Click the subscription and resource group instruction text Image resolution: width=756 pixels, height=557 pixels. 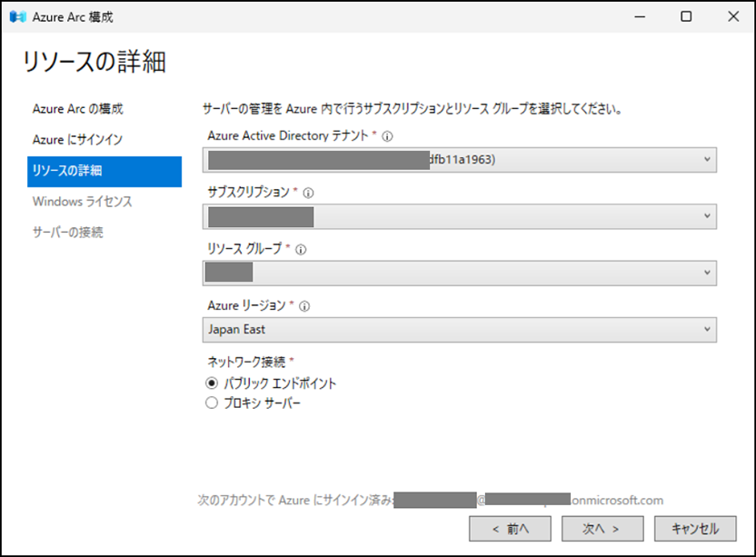(x=413, y=109)
